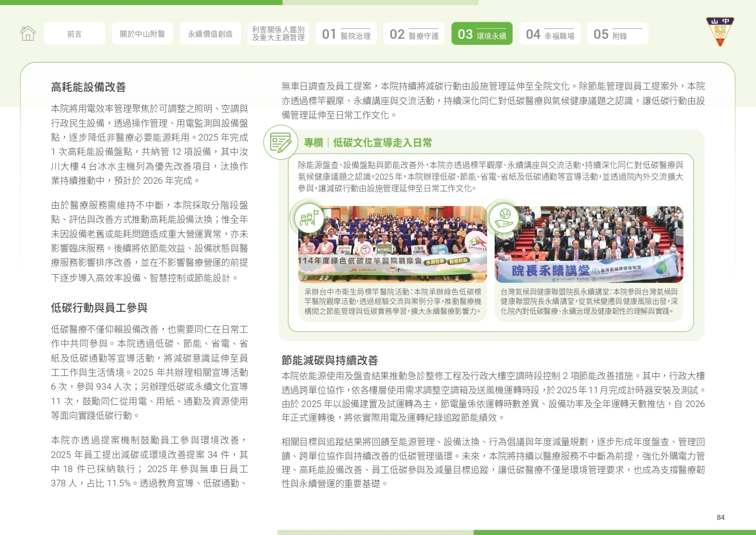The width and height of the screenshot is (756, 535).
Task: Click the hospital emblem logo
Action: pos(720,31)
